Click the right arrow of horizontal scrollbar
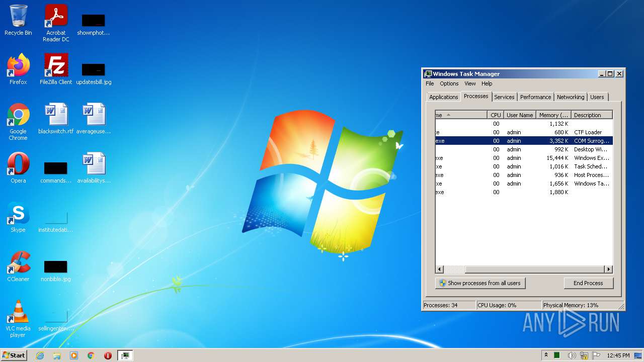Screen dimensions: 644x362 609,269
